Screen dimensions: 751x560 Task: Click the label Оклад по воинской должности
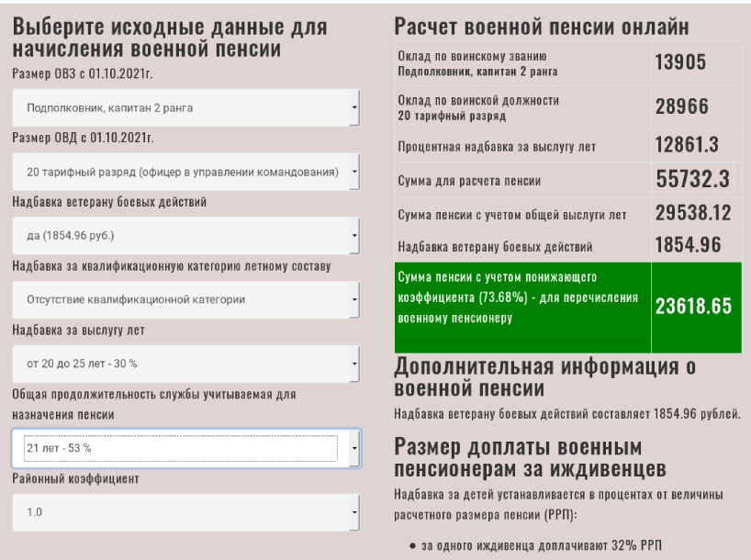(478, 101)
